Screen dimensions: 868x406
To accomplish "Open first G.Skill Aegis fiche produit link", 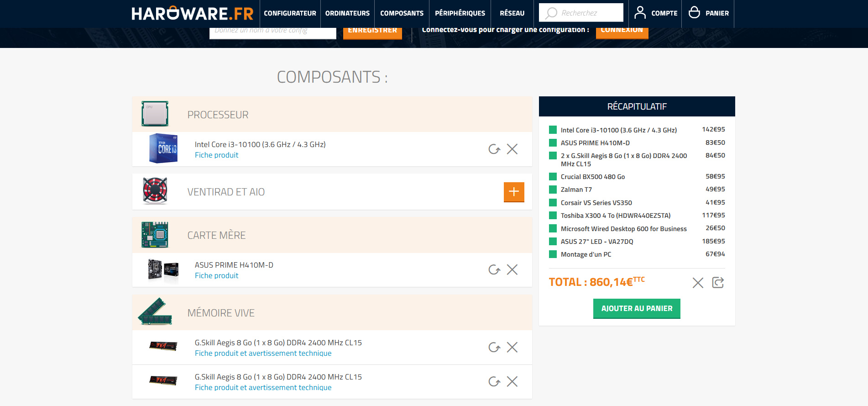I will [263, 353].
